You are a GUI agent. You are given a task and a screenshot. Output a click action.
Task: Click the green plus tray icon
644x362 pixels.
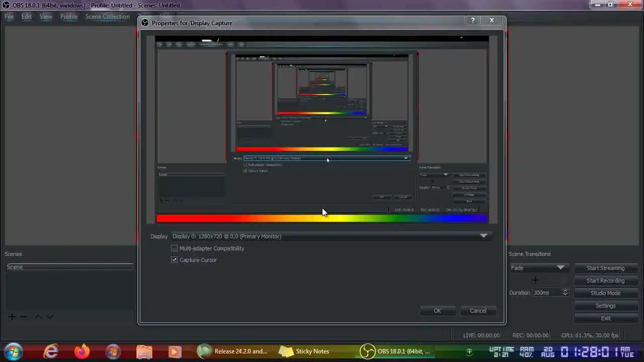(x=469, y=351)
